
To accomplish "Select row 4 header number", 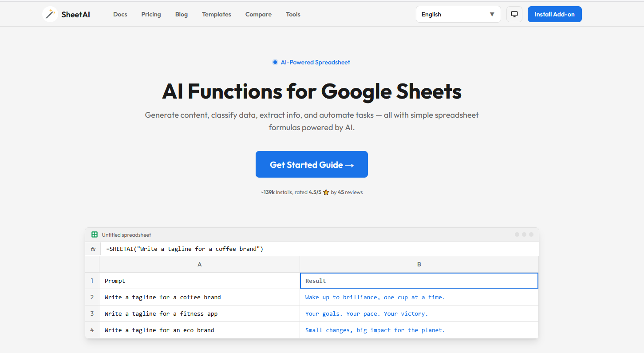I will point(92,330).
